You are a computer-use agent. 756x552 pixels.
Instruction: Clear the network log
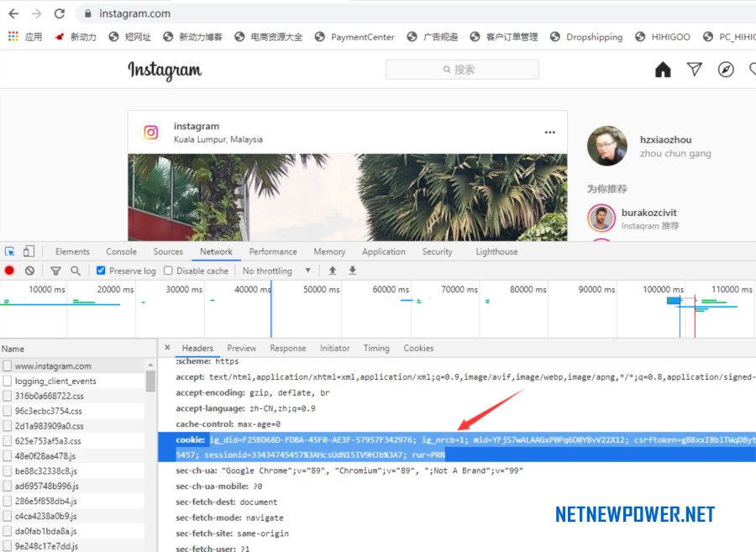[x=30, y=271]
